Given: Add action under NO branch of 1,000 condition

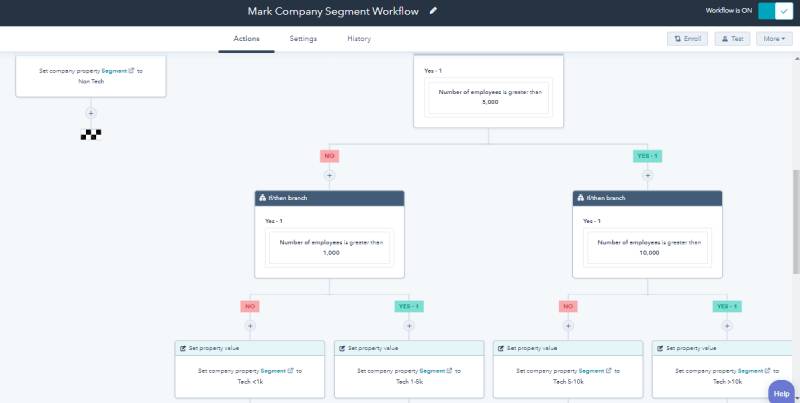Looking at the screenshot, I should pyautogui.click(x=250, y=325).
